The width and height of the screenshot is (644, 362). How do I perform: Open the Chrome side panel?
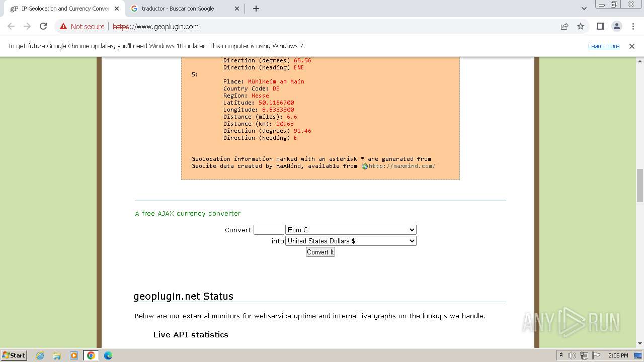point(600,27)
